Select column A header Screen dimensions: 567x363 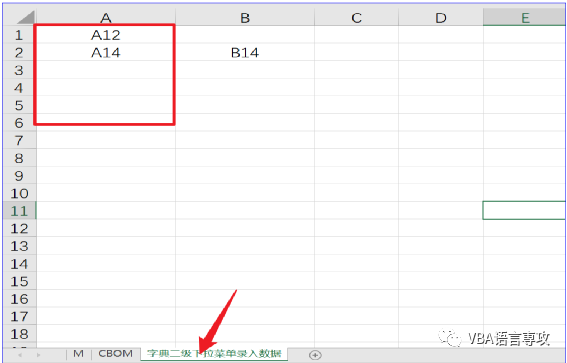pos(106,17)
